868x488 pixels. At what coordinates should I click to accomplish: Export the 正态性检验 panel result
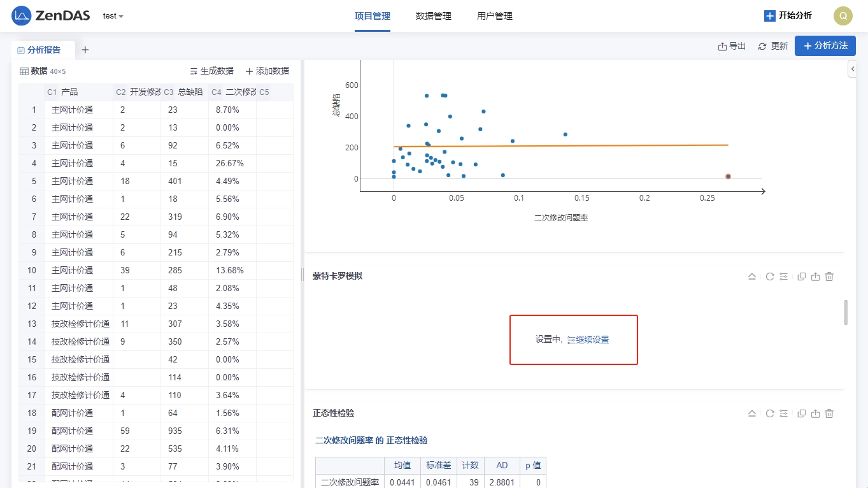point(815,413)
